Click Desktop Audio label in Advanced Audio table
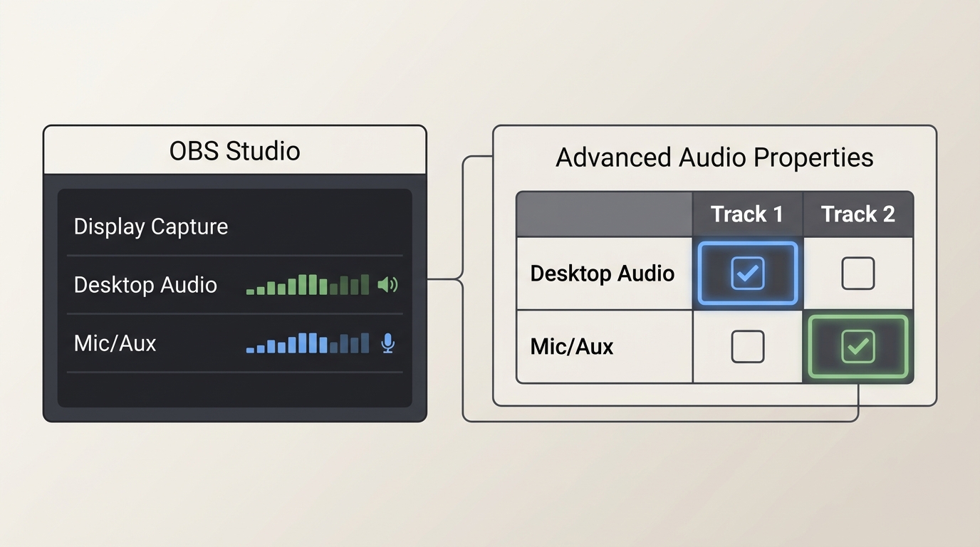This screenshot has height=547, width=980. (x=603, y=273)
